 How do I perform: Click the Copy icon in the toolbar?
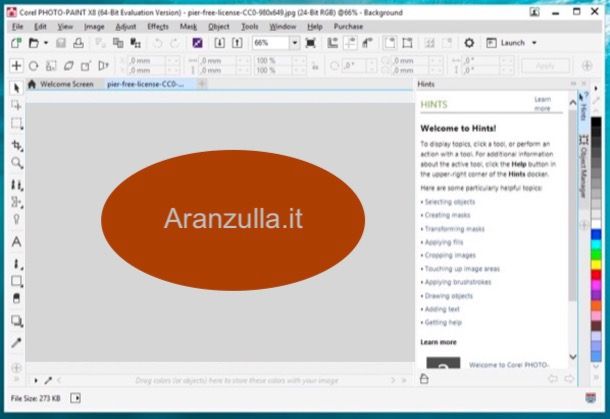(118, 43)
